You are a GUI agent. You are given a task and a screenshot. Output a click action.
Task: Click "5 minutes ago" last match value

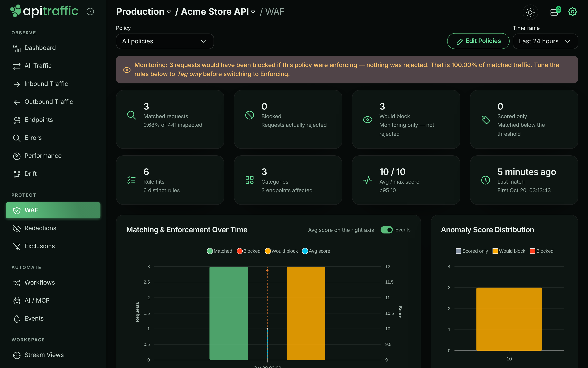(527, 172)
